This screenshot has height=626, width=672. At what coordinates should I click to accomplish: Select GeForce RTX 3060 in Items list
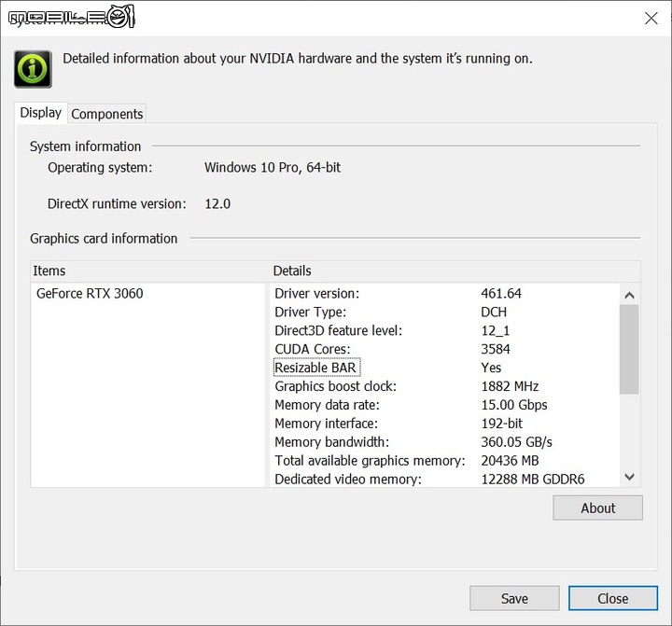[x=90, y=294]
